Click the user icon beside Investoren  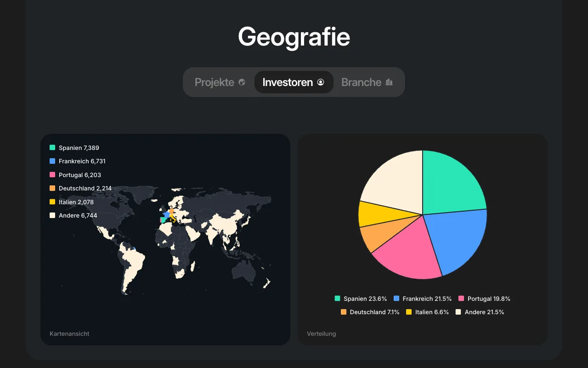[x=321, y=82]
